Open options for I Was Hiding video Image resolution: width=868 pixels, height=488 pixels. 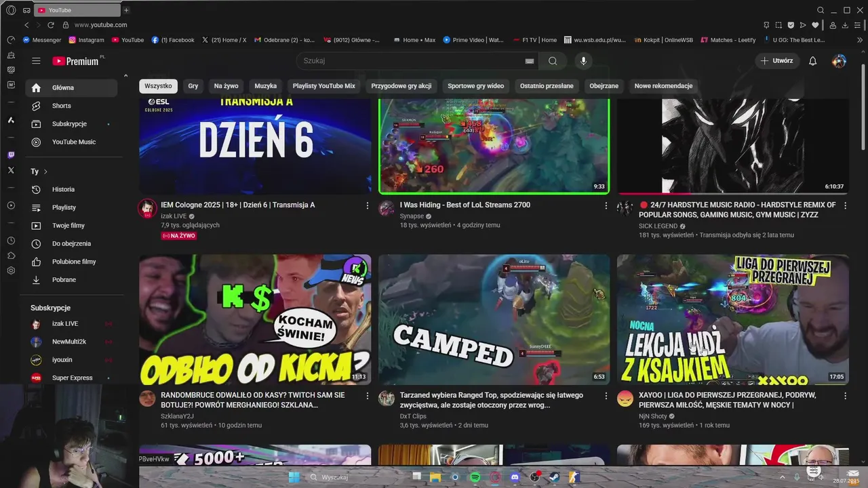(606, 205)
